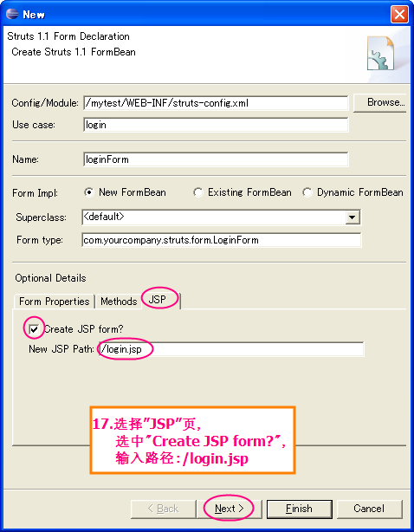Select the JSP tab
Screen dimensions: 414x532
[158, 300]
